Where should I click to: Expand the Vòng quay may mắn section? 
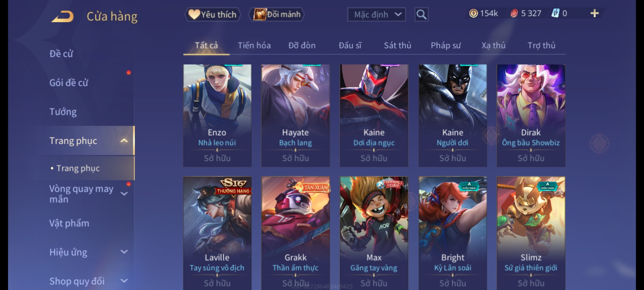pos(124,194)
